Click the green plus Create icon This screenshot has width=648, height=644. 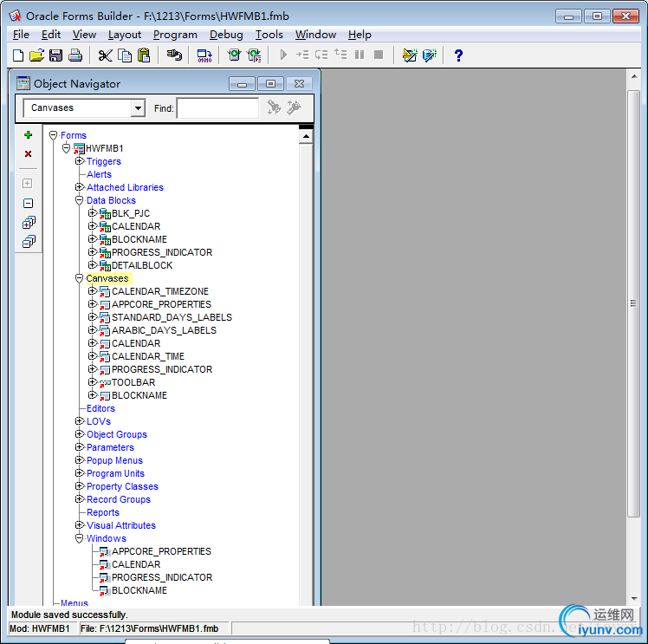tap(28, 135)
